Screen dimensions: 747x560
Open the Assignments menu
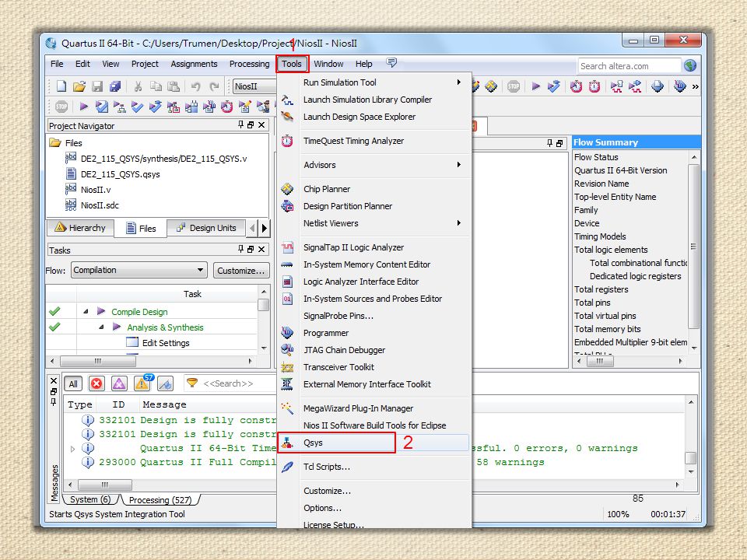point(194,64)
